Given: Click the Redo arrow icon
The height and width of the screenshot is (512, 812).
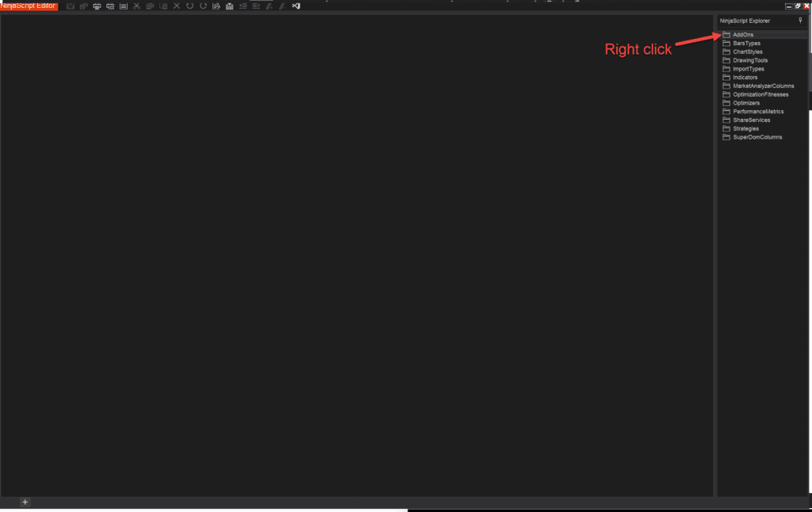Looking at the screenshot, I should tap(203, 6).
